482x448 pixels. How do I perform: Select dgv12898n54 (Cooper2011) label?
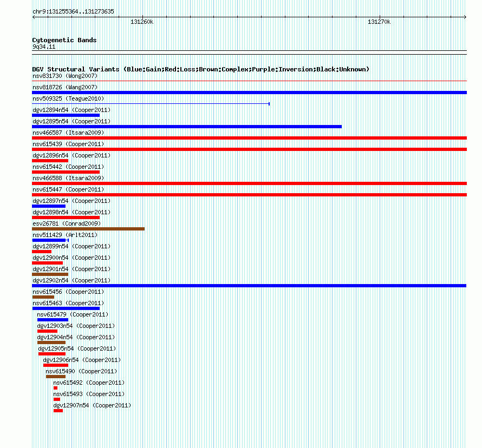71,212
